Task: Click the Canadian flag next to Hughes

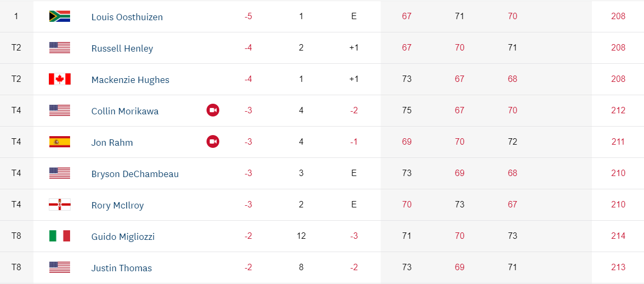Action: [x=59, y=79]
